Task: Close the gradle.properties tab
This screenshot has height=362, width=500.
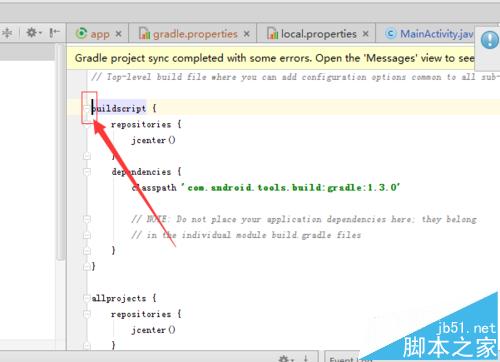Action: click(x=246, y=34)
